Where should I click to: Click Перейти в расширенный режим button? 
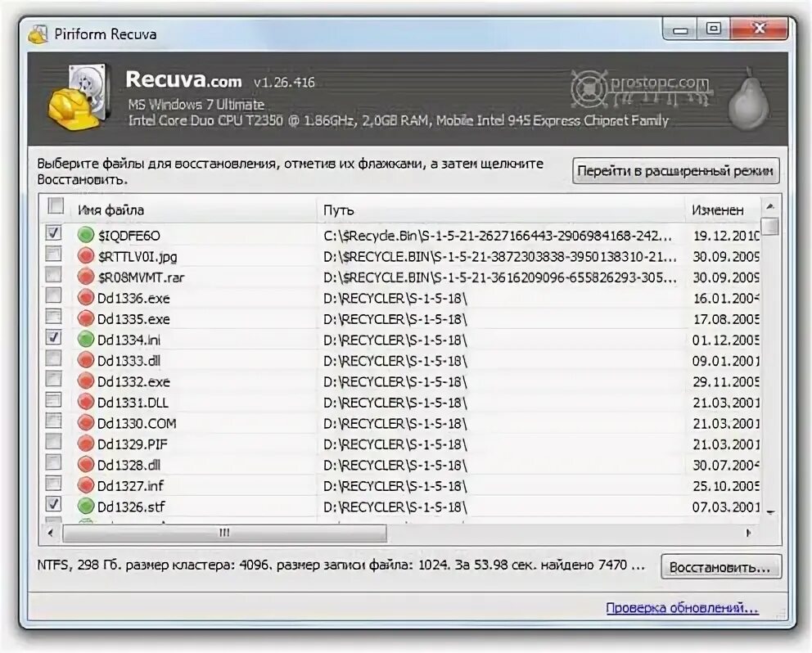(x=675, y=171)
